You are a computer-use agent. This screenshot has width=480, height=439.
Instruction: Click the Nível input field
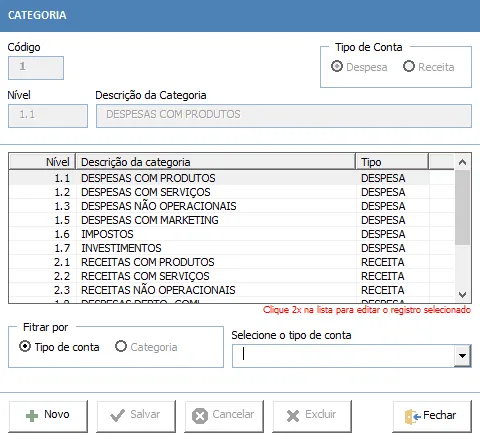coord(48,116)
